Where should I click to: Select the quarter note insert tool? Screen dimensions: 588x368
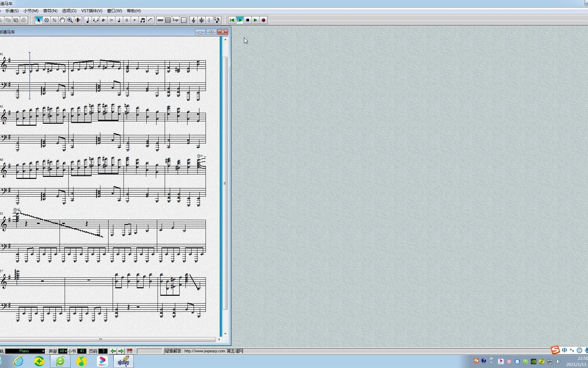click(88, 20)
